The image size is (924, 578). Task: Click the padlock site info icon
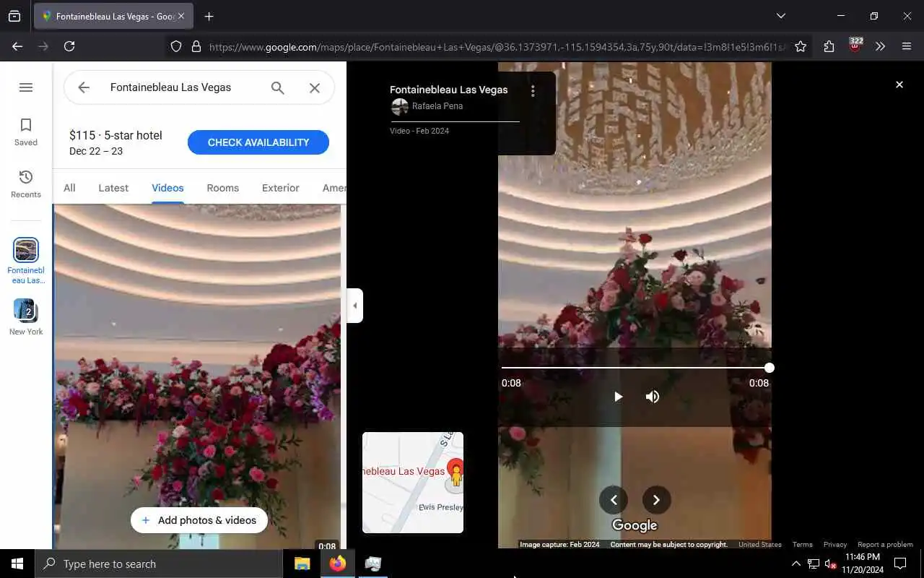point(196,46)
